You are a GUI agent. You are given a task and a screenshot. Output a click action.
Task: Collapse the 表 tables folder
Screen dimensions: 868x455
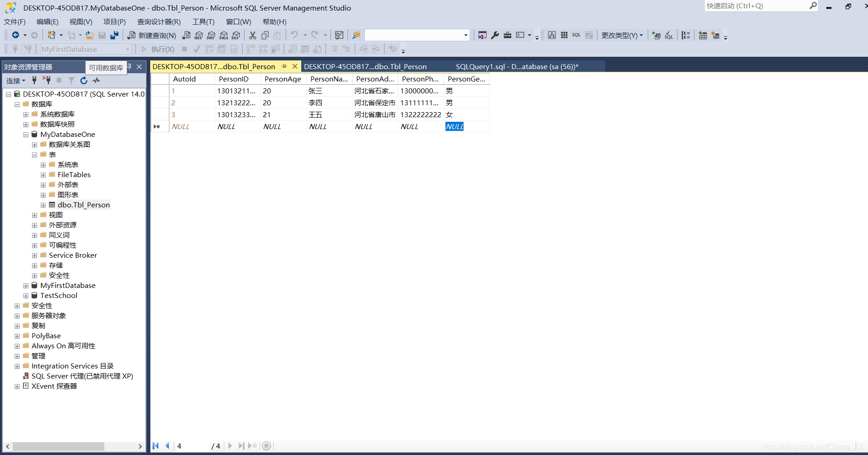[34, 155]
